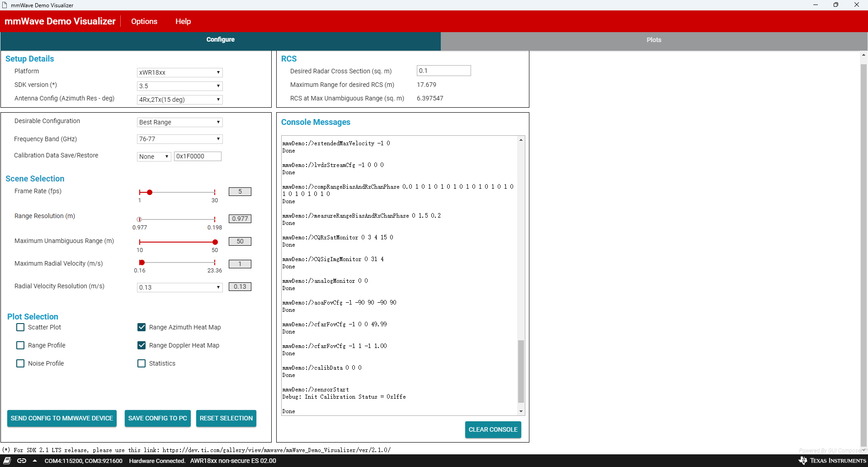Open the Help menu
Image resolution: width=868 pixels, height=467 pixels.
coord(183,21)
